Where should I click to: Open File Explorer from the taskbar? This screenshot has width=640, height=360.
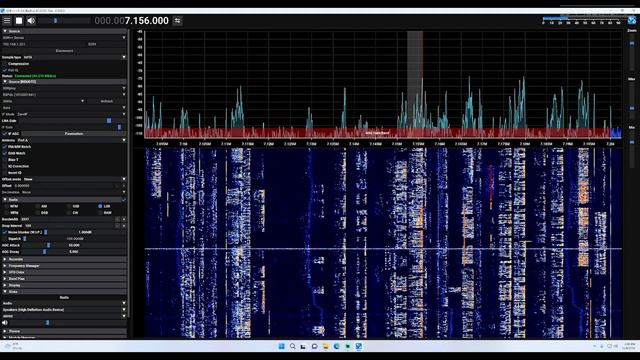coord(325,346)
